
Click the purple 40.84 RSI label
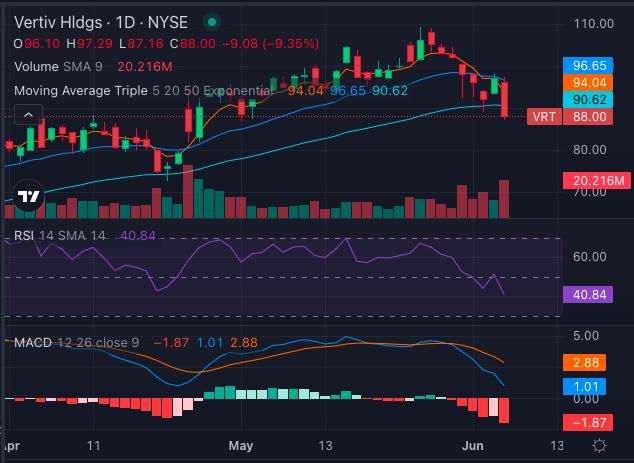click(588, 294)
